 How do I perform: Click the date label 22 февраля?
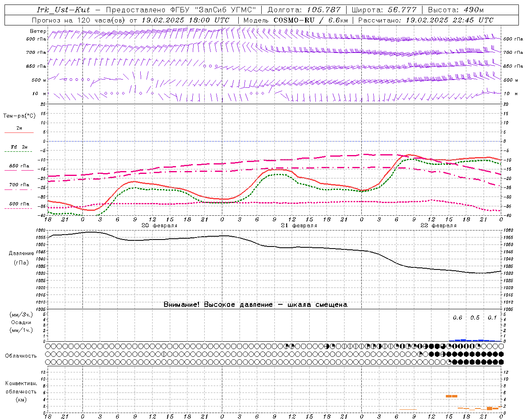[438, 226]
